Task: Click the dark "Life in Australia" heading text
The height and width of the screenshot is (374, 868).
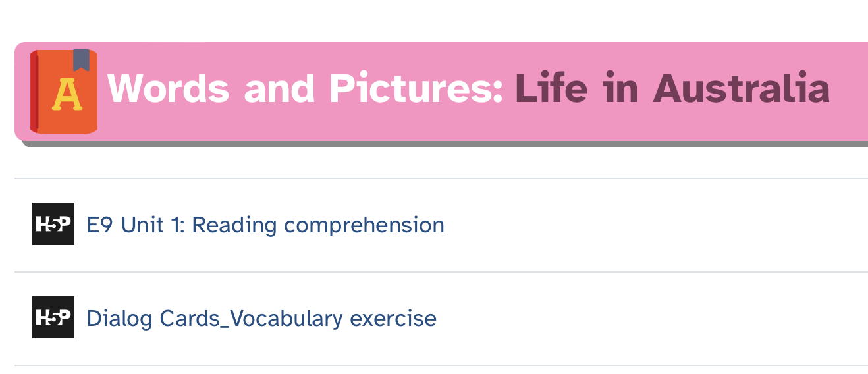Action: pos(672,88)
